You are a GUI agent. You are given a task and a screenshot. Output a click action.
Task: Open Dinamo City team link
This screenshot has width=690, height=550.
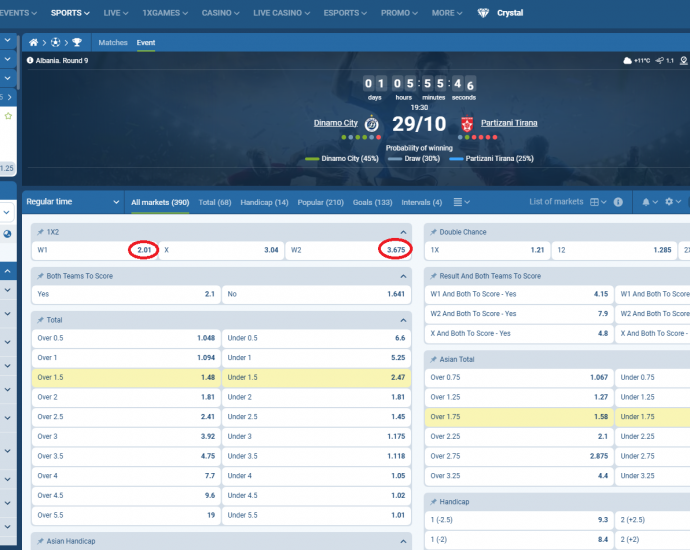click(336, 123)
